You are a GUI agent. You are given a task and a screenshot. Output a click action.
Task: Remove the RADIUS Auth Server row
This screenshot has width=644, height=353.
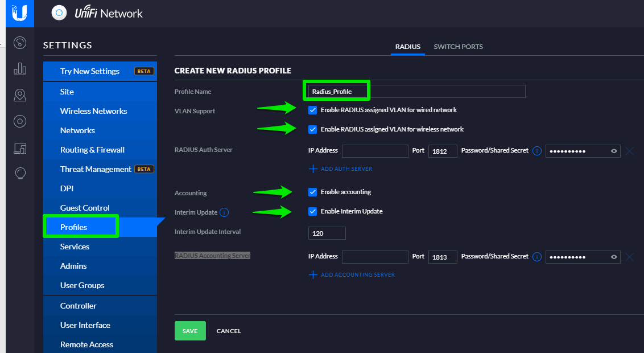pos(629,151)
